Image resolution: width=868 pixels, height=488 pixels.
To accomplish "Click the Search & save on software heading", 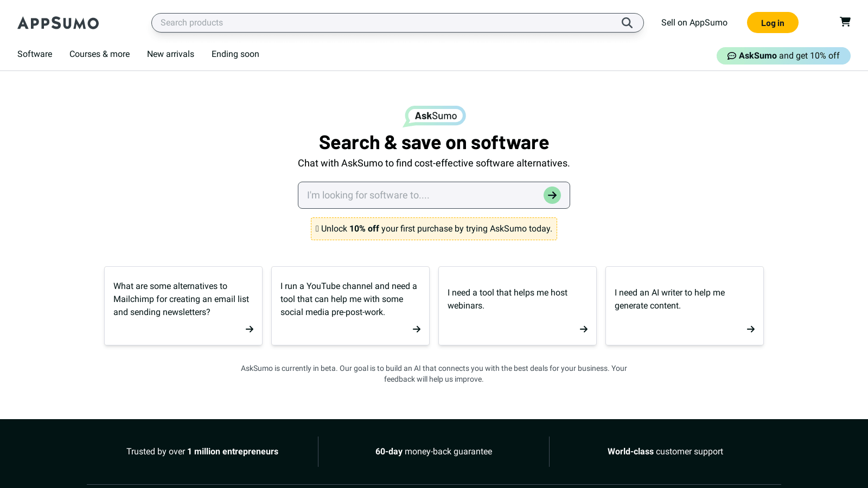I will click(x=434, y=143).
